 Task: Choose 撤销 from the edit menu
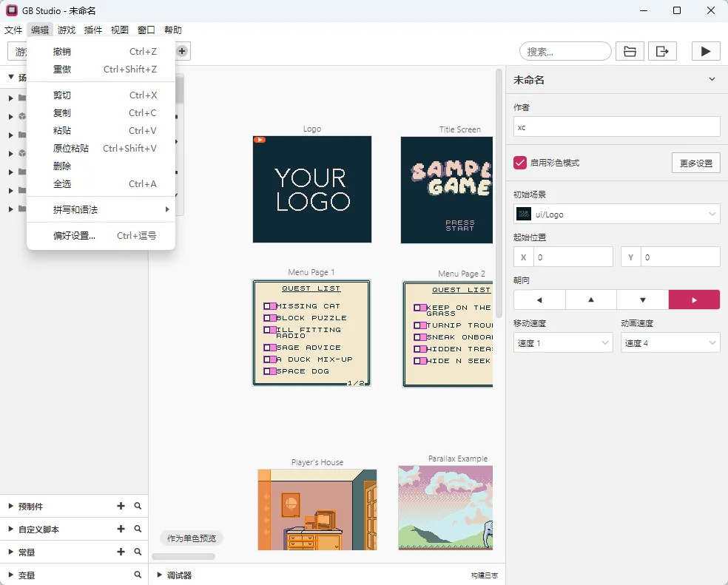pos(101,51)
